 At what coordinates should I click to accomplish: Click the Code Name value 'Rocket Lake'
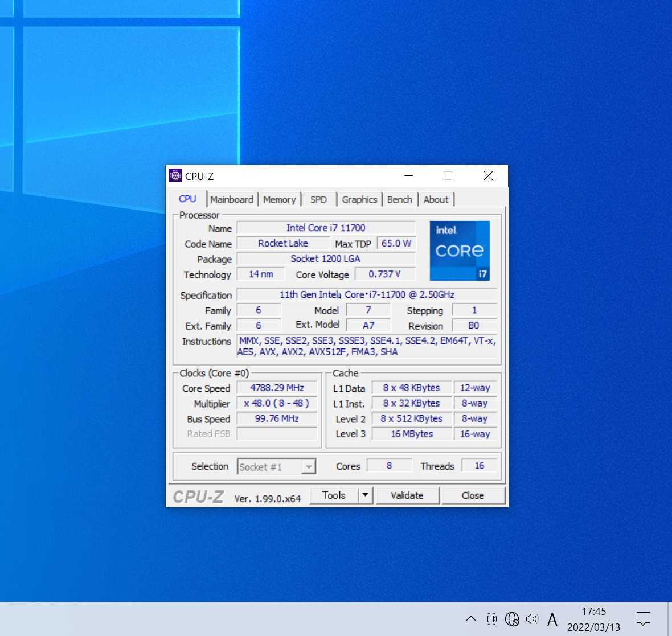pyautogui.click(x=283, y=244)
